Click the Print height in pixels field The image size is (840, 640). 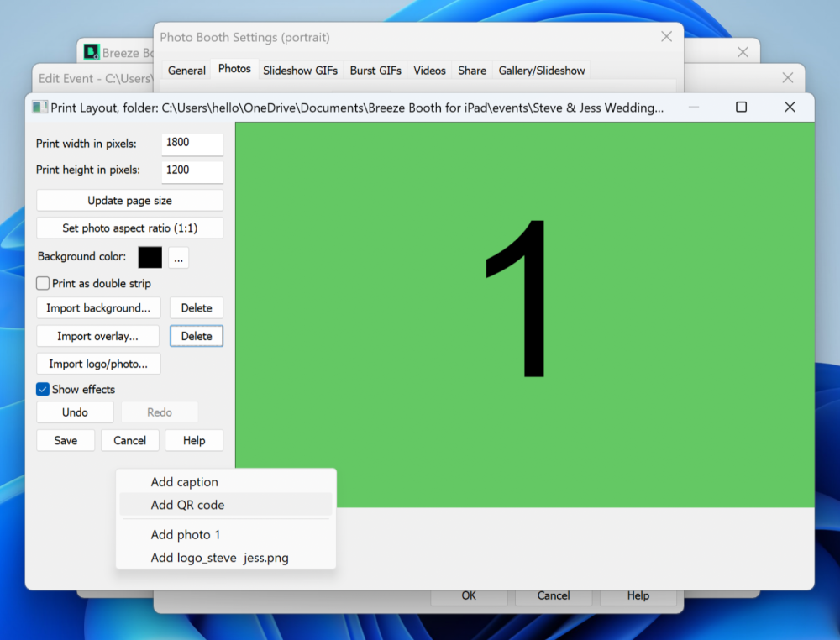[192, 171]
